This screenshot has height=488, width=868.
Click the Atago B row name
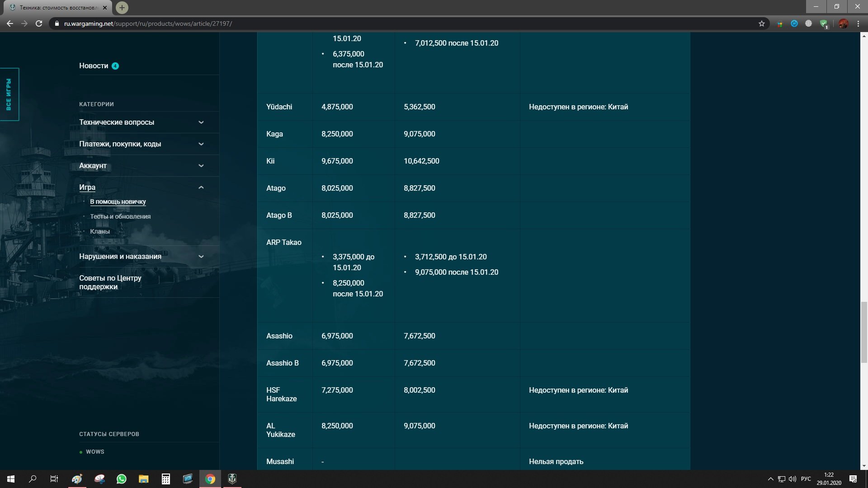tap(279, 216)
